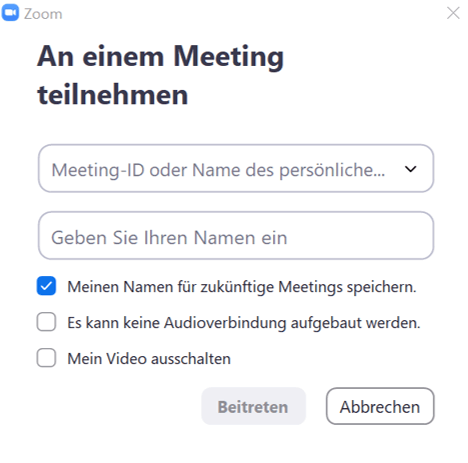Click the empty square box before Audioverbindung
This screenshot has width=468, height=463.
tap(46, 322)
